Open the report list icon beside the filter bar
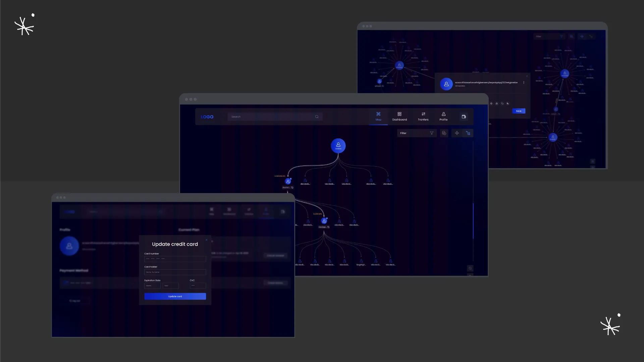644x362 pixels. pyautogui.click(x=444, y=133)
